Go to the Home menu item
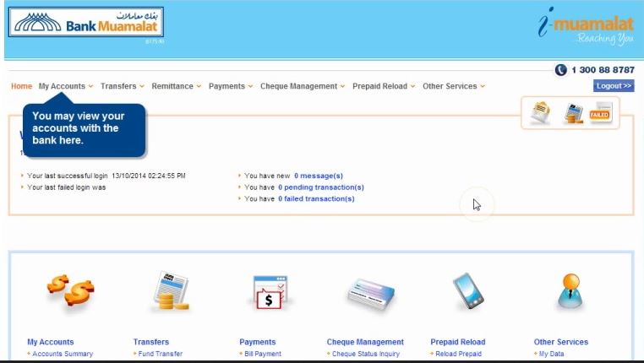The height and width of the screenshot is (363, 644). pyautogui.click(x=21, y=86)
